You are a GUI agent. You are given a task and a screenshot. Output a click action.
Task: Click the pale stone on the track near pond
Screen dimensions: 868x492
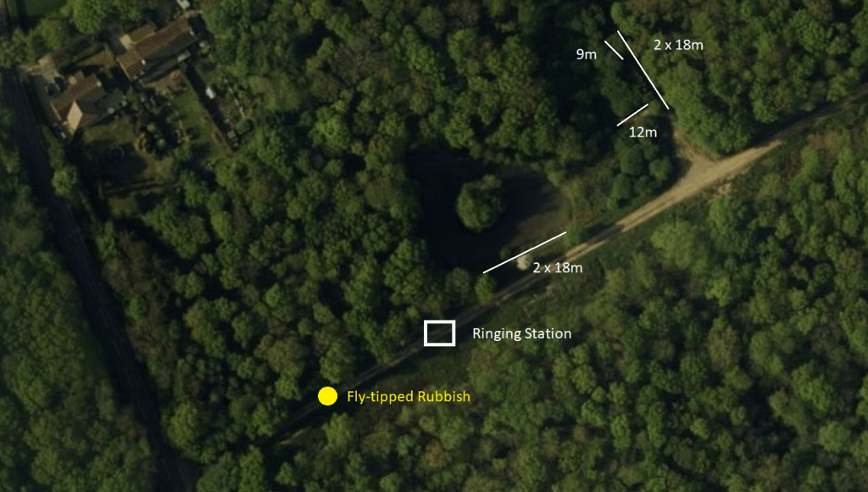[x=521, y=263]
